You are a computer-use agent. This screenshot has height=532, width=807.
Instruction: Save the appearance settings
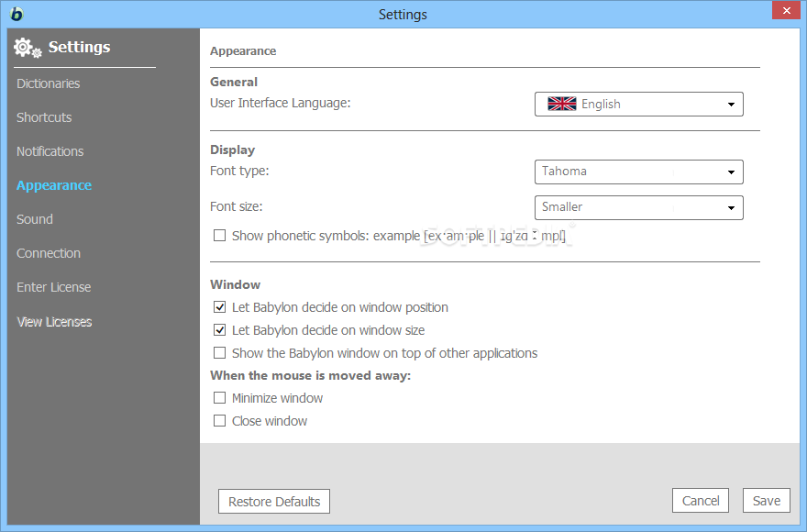767,501
